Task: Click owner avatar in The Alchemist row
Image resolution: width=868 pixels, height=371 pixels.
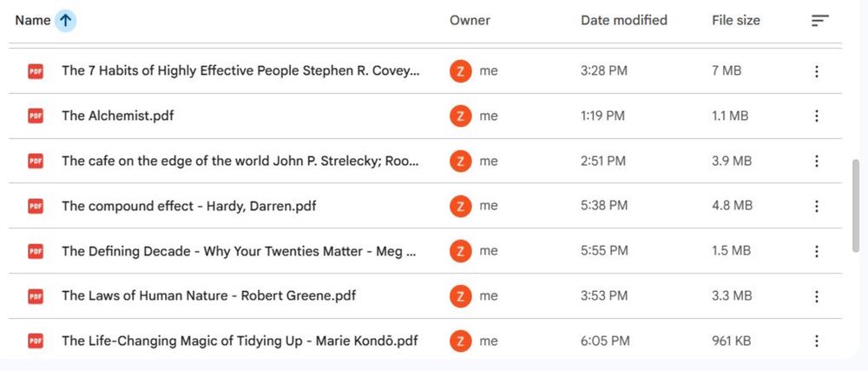Action: [460, 116]
